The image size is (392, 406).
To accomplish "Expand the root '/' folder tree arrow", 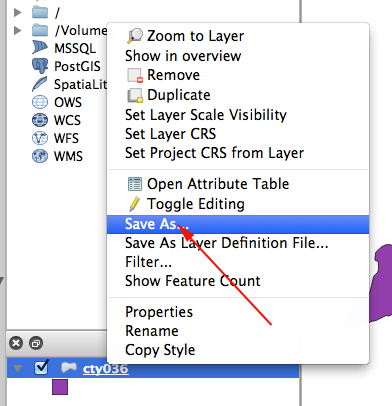I will tap(17, 13).
